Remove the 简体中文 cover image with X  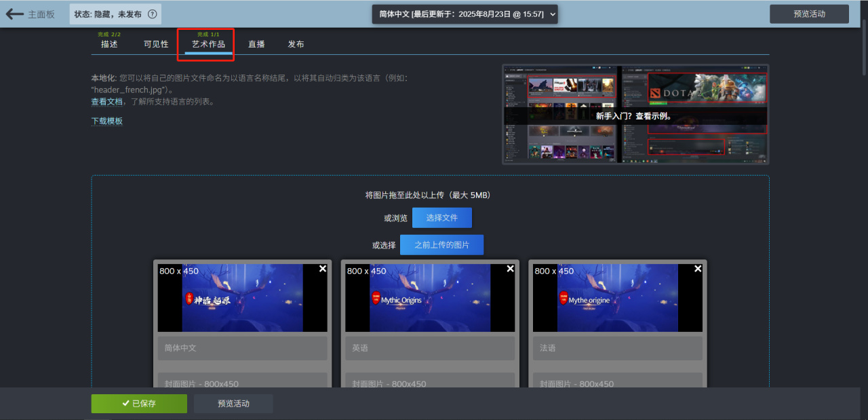tap(323, 269)
